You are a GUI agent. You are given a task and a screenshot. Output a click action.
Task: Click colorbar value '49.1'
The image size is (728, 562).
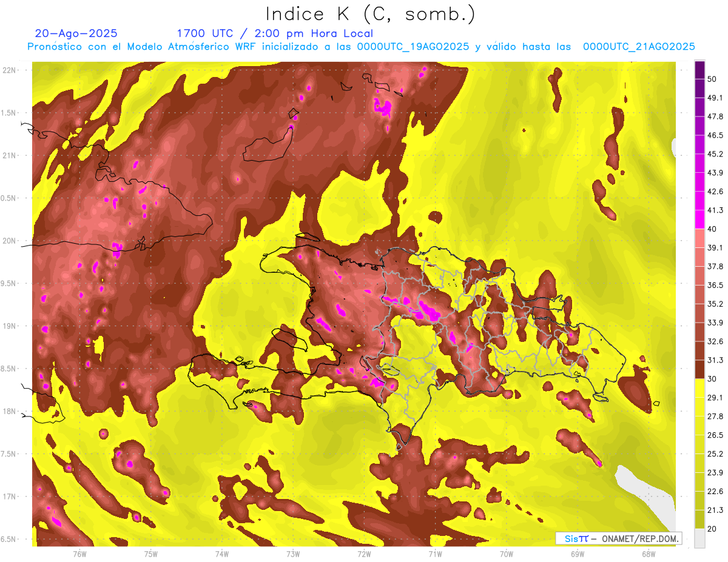click(x=715, y=98)
